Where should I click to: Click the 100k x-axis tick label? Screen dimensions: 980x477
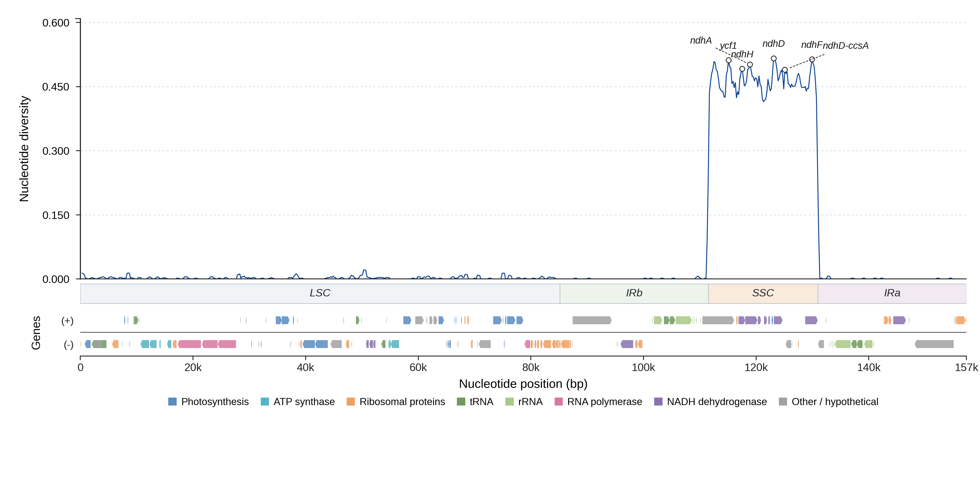tap(643, 368)
